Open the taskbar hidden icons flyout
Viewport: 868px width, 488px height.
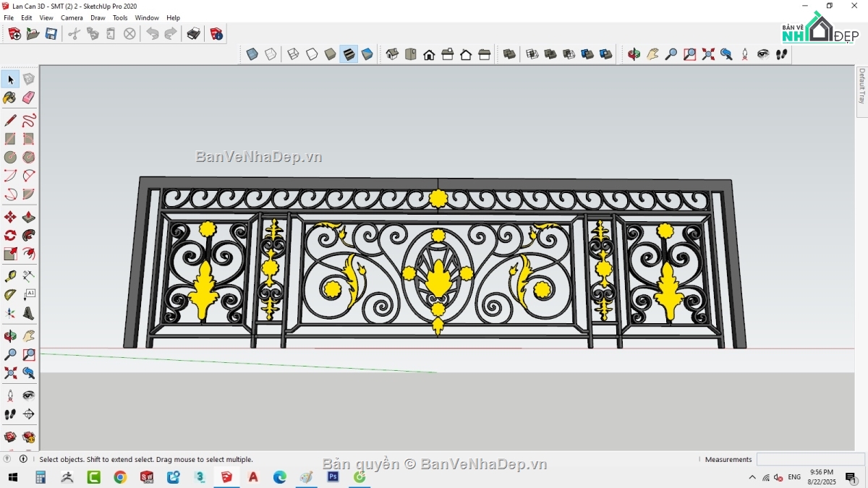(752, 477)
